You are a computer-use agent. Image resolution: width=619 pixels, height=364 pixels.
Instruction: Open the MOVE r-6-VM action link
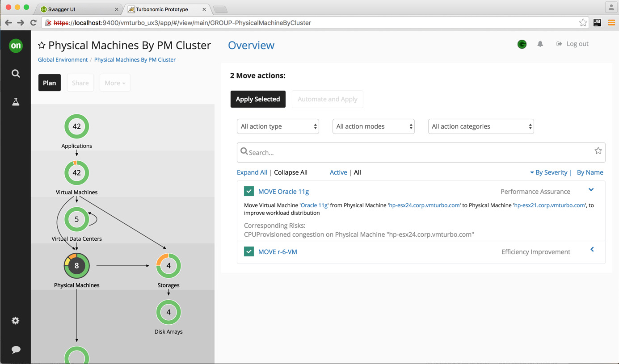(x=278, y=251)
